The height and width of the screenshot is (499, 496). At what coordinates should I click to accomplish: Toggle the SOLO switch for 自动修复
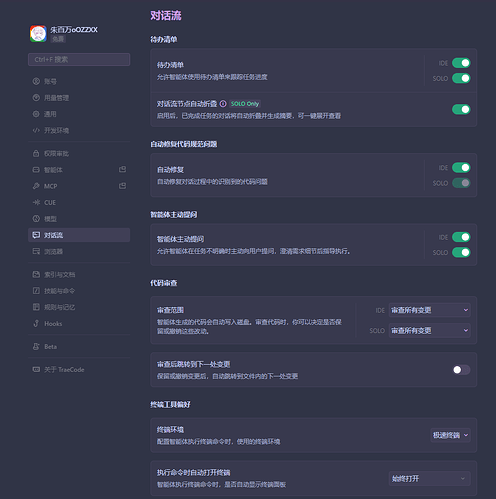click(461, 183)
